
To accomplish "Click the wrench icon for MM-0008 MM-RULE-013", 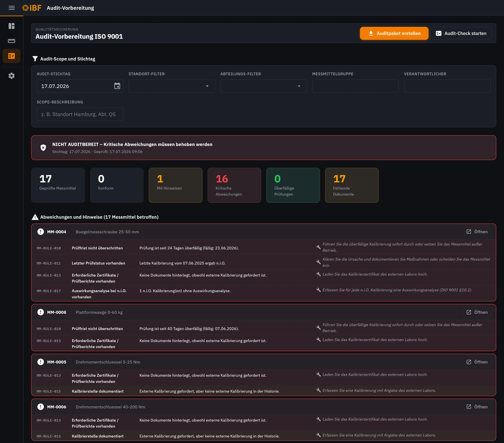I will coord(318,340).
